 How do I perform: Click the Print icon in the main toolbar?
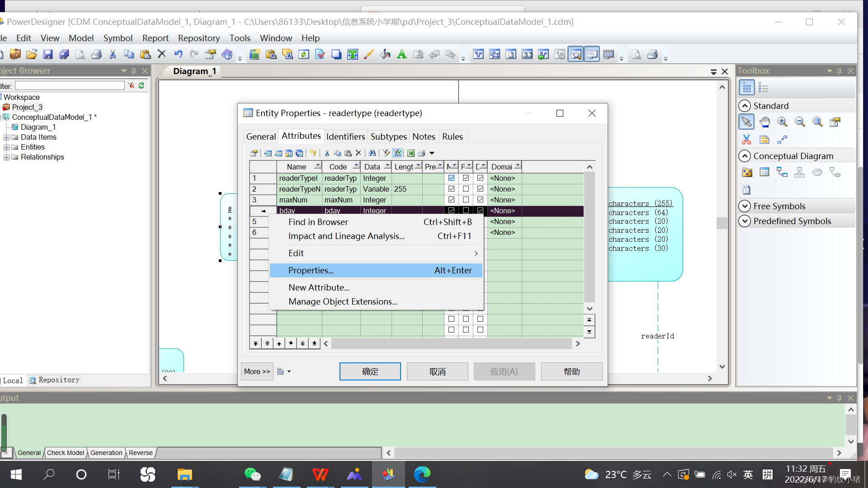click(96, 55)
